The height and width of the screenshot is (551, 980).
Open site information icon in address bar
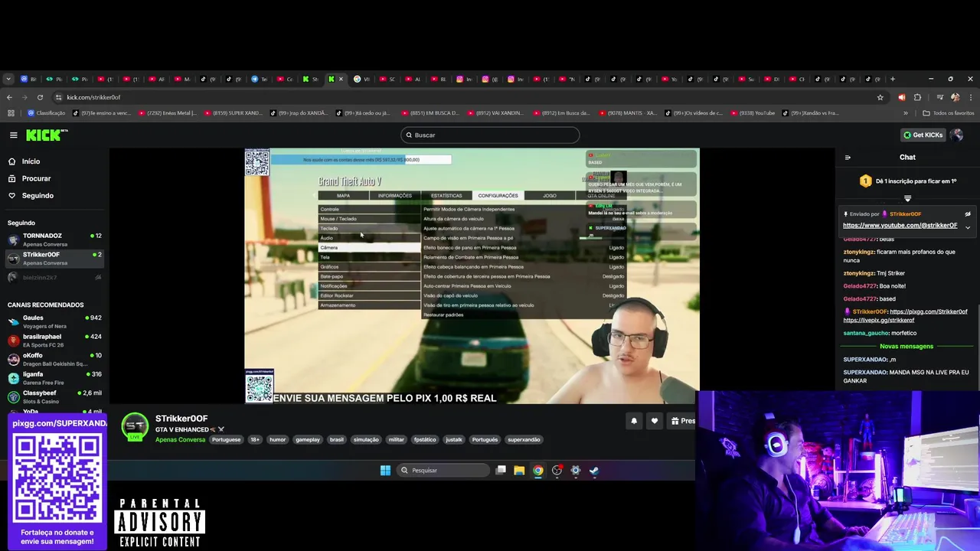click(58, 97)
